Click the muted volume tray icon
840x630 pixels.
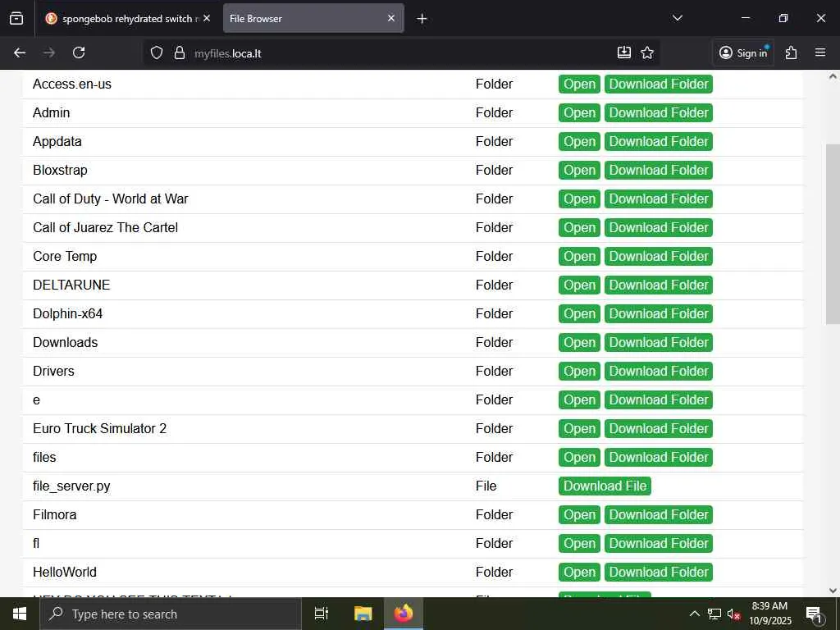click(733, 614)
